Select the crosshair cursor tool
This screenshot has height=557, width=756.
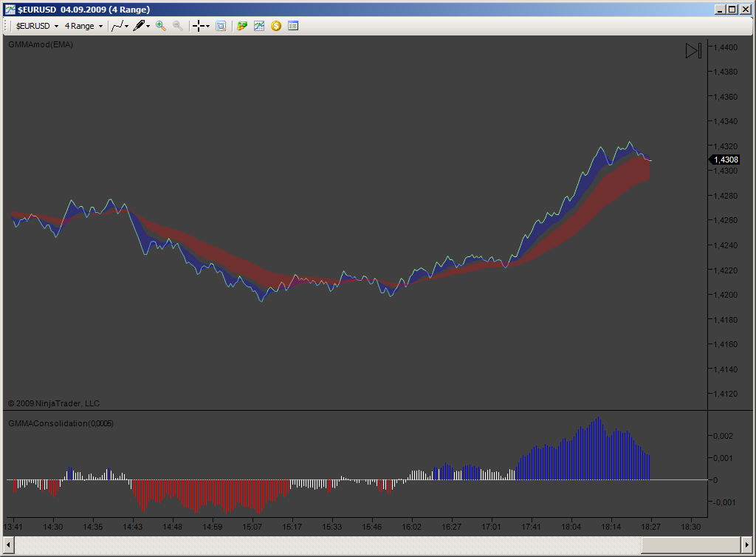pos(199,26)
